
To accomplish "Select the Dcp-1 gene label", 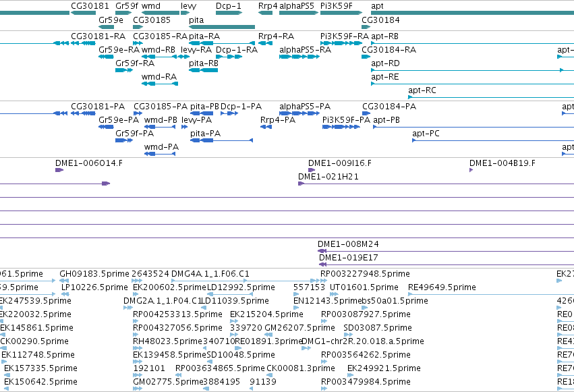I will (229, 6).
